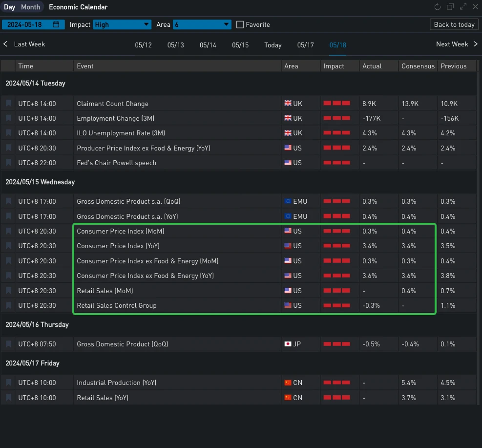The height and width of the screenshot is (448, 482).
Task: Click the Back to today button
Action: [x=454, y=24]
